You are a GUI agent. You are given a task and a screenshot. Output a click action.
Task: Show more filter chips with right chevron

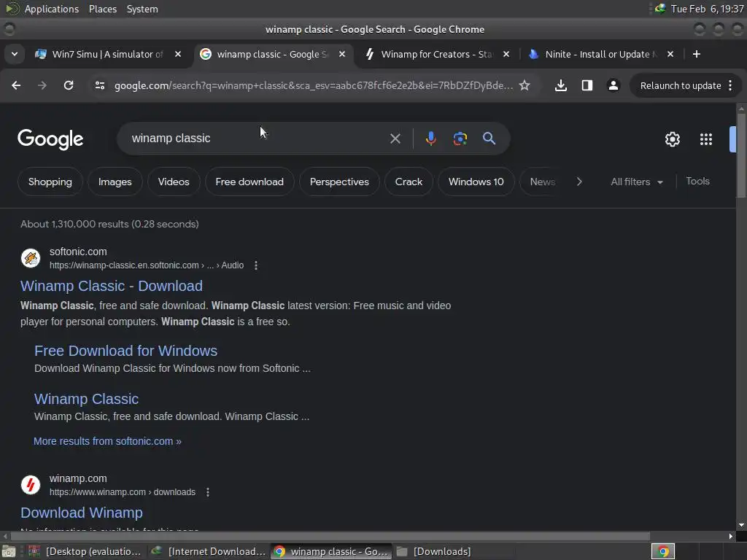coord(579,182)
